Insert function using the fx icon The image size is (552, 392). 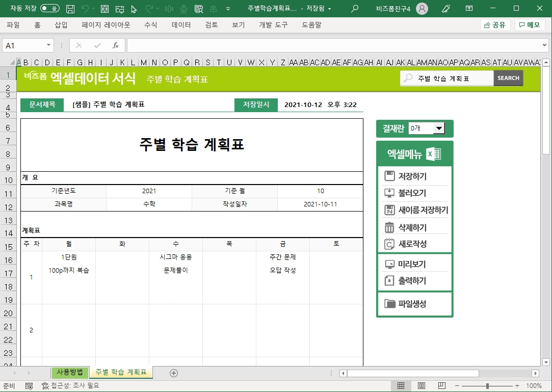pyautogui.click(x=116, y=45)
